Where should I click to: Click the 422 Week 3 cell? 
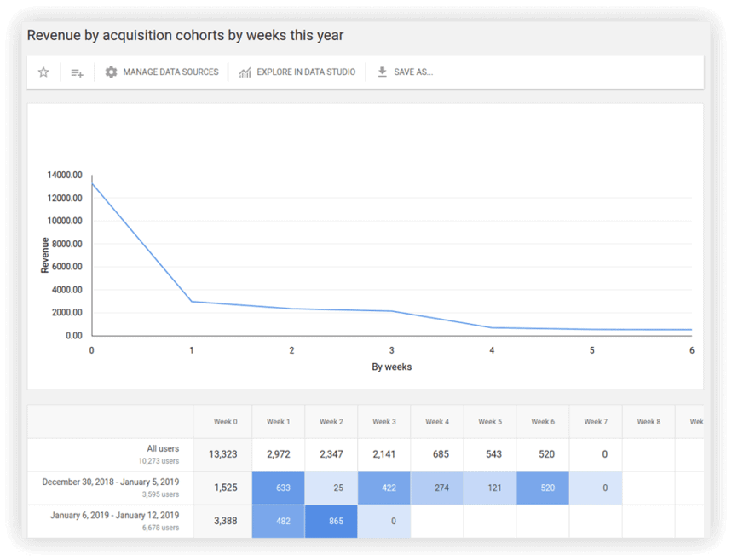tap(384, 488)
